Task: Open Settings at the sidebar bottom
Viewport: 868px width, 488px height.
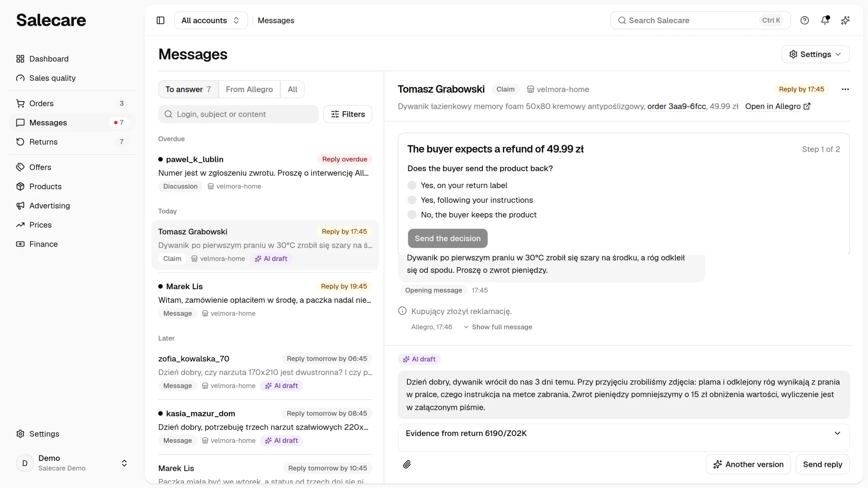Action: [x=72, y=434]
